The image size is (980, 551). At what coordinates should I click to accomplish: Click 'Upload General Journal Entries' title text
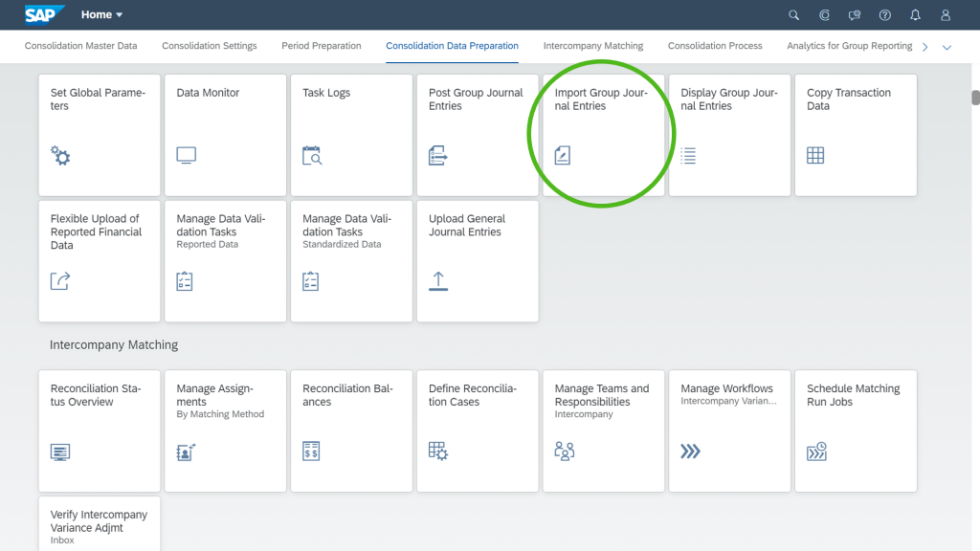467,225
